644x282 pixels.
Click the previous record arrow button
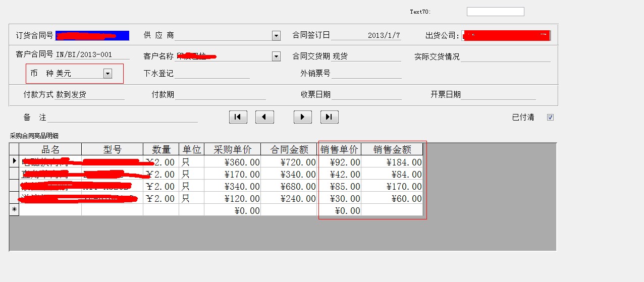click(264, 117)
